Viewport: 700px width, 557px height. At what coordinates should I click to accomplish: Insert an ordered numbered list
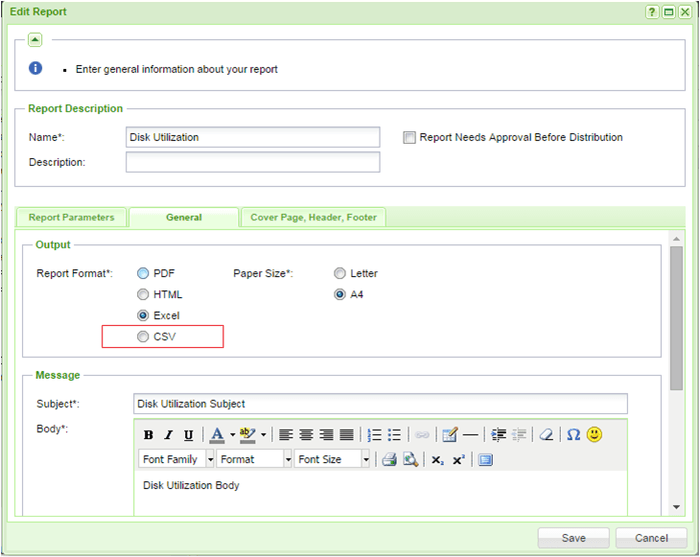click(x=374, y=435)
